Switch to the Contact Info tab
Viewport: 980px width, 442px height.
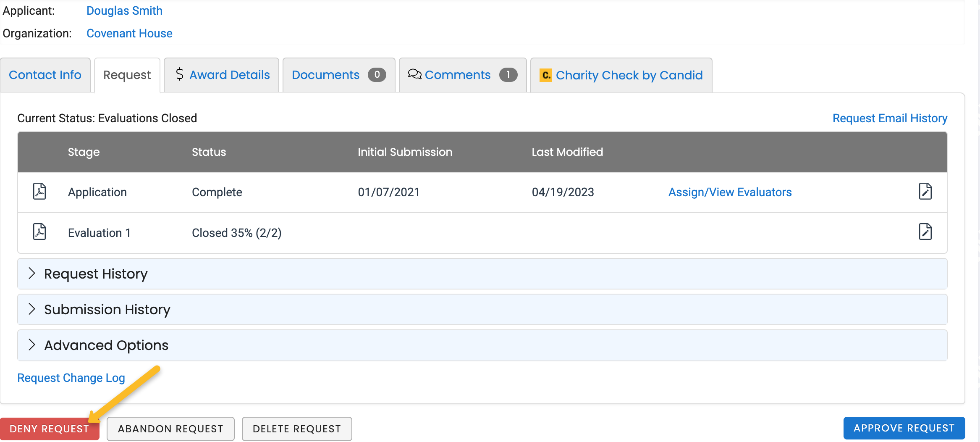click(x=45, y=75)
